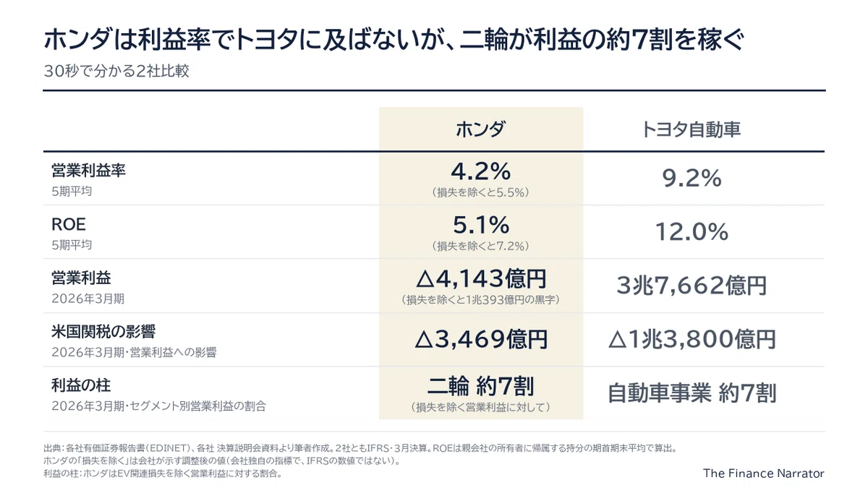The height and width of the screenshot is (488, 868).
Task: Click the 30秒で分かる2社比較 subtitle
Action: coord(116,72)
